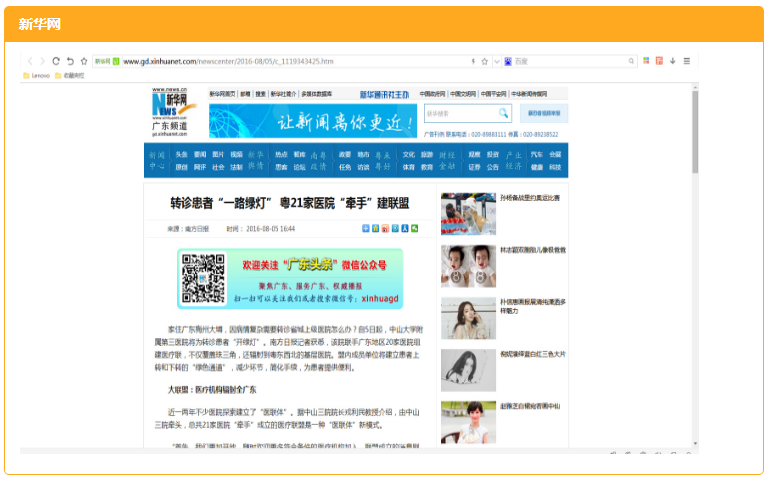Click the lightning speed-mode icon in address bar
This screenshot has width=768, height=480.
473,61
